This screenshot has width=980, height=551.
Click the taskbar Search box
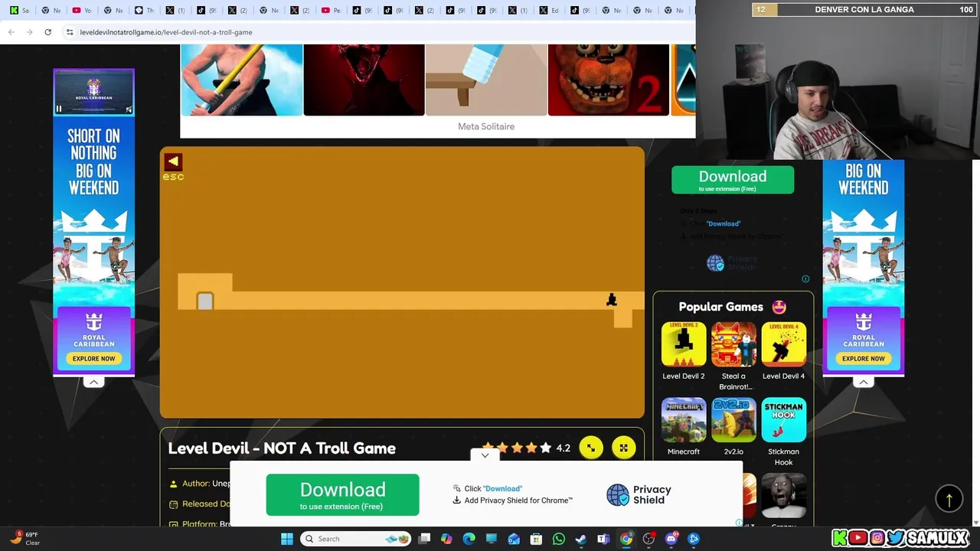click(357, 539)
